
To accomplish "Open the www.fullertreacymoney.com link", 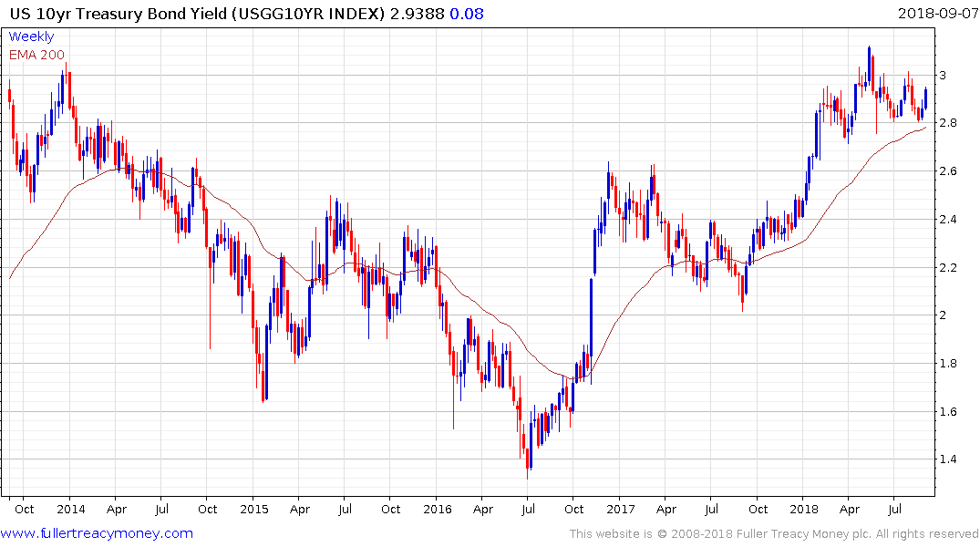I will (97, 533).
